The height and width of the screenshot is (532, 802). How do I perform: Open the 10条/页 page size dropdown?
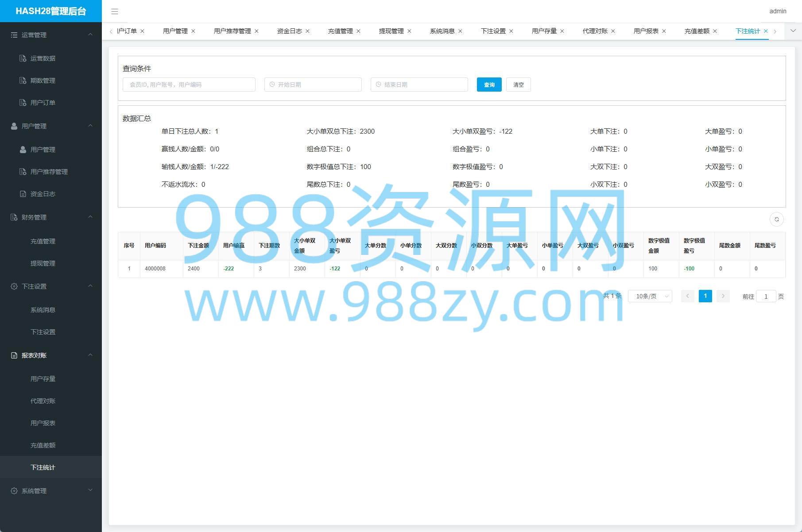coord(650,296)
